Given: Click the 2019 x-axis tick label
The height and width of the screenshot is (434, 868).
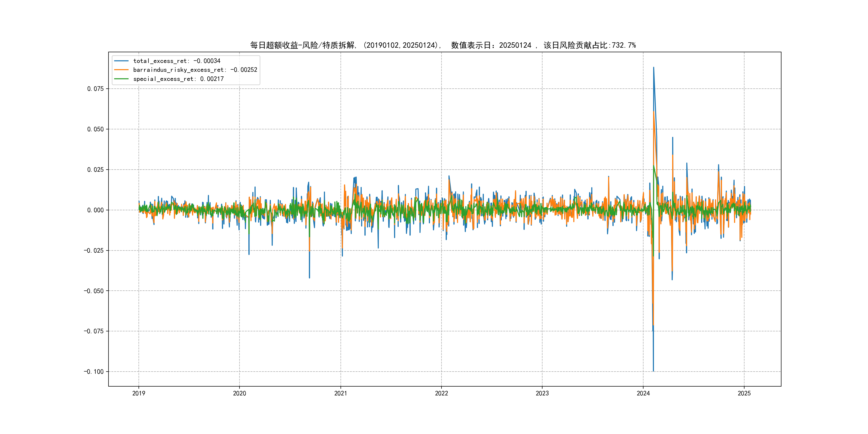Looking at the screenshot, I should point(139,393).
